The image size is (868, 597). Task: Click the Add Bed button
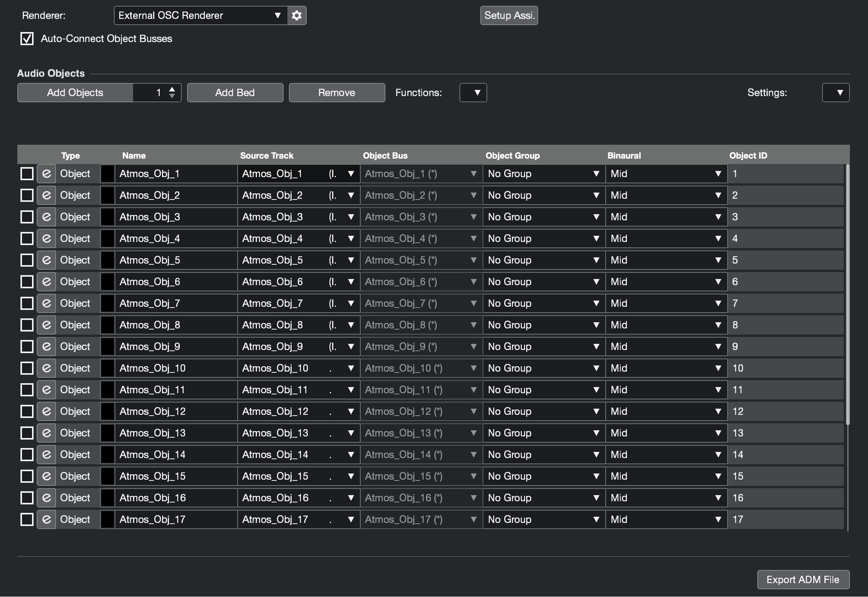pos(235,93)
